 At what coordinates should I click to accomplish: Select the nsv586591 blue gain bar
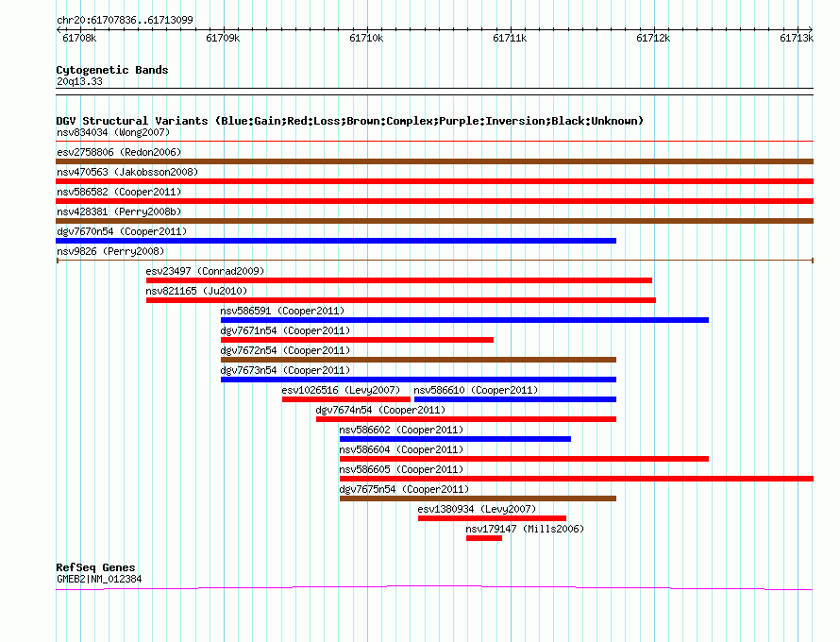(464, 320)
